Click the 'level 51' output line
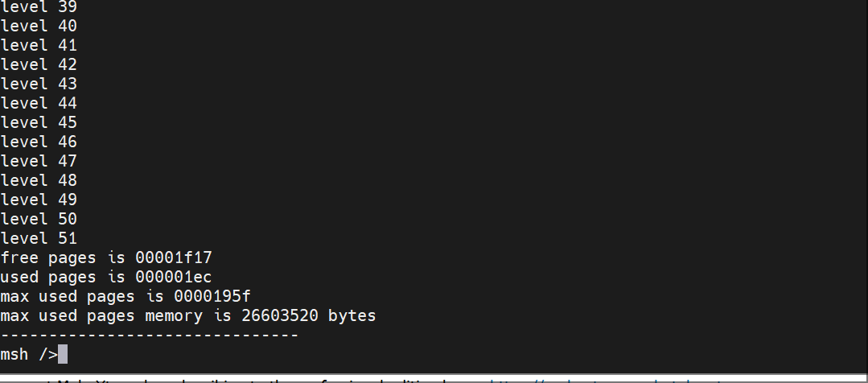Image resolution: width=868 pixels, height=383 pixels. click(x=39, y=238)
